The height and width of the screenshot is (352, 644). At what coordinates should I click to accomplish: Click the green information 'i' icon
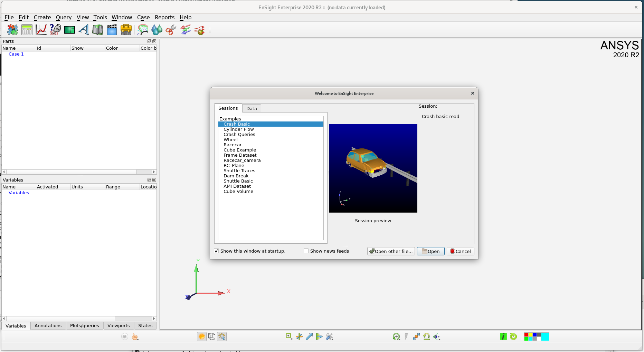tap(503, 336)
